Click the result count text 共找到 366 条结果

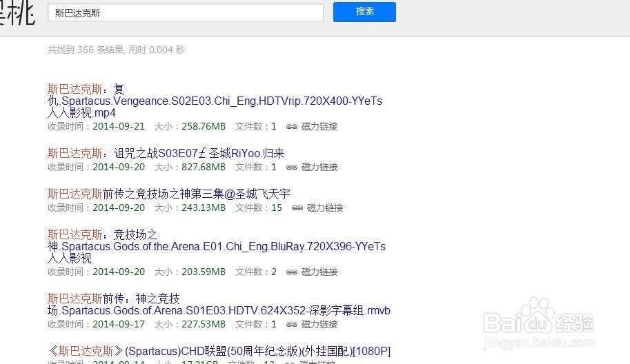click(x=86, y=50)
